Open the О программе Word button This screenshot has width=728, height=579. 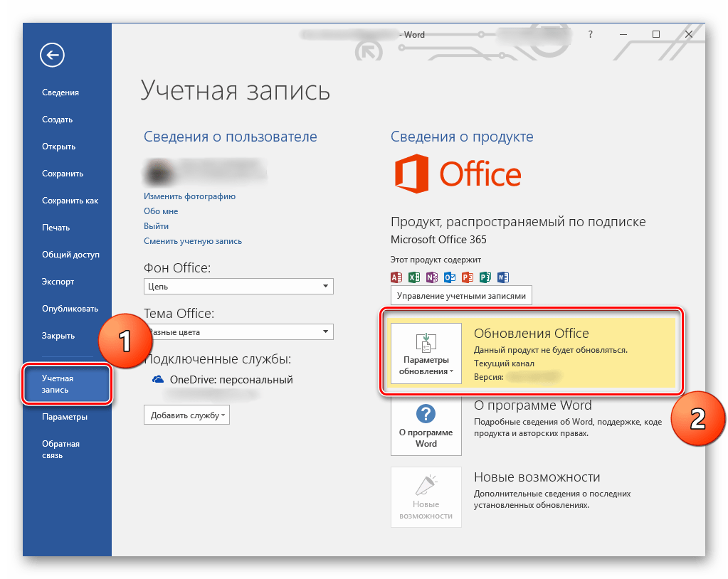click(x=426, y=425)
